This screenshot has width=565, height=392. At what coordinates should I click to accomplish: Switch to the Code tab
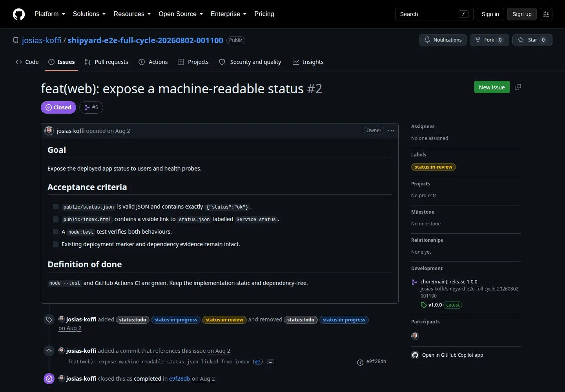click(27, 62)
